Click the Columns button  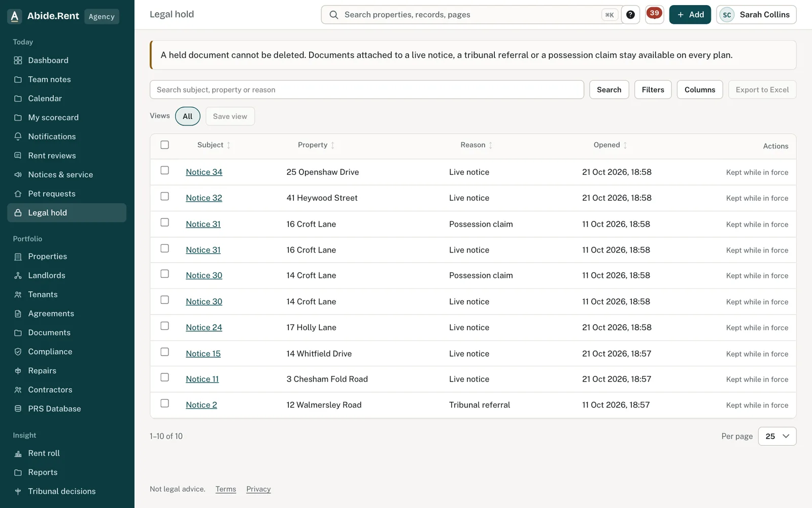tap(699, 90)
